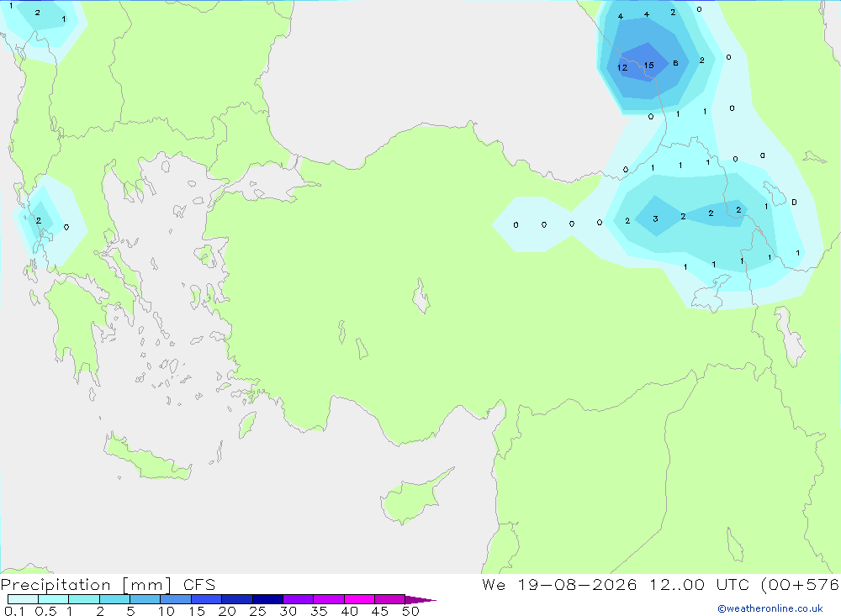Click the 10–15 mm legend color swatch

click(x=176, y=599)
